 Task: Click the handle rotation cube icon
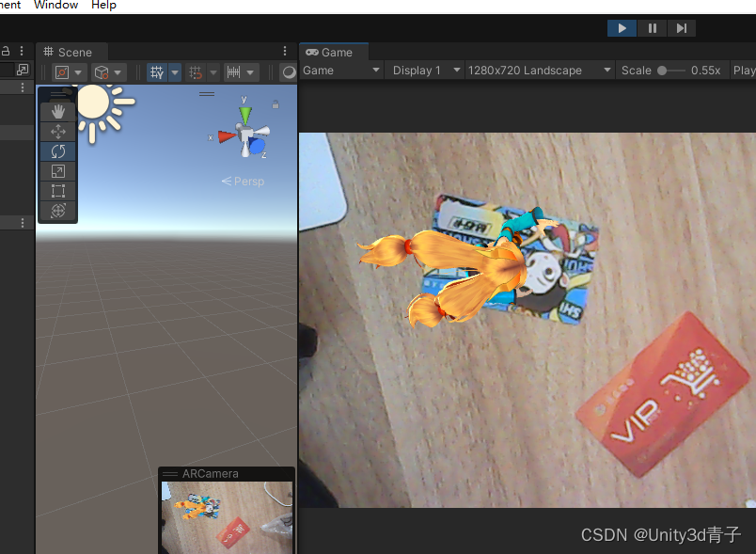pyautogui.click(x=102, y=72)
